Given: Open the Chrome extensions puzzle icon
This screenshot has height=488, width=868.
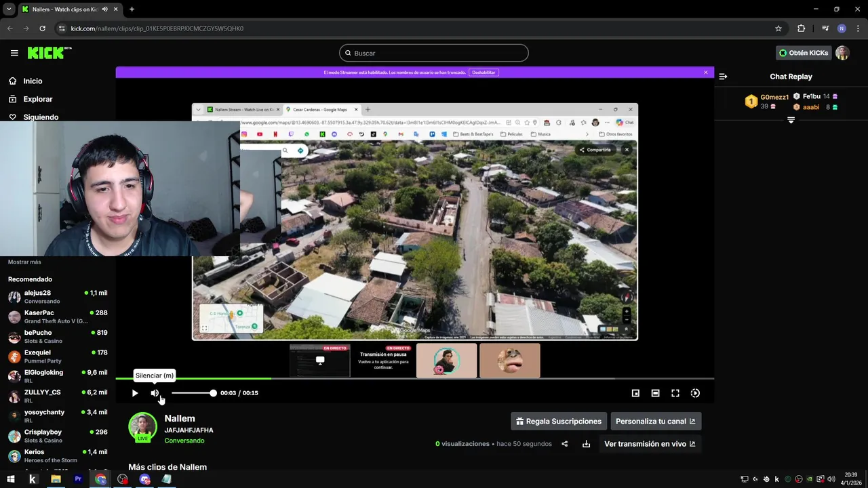Looking at the screenshot, I should point(801,28).
